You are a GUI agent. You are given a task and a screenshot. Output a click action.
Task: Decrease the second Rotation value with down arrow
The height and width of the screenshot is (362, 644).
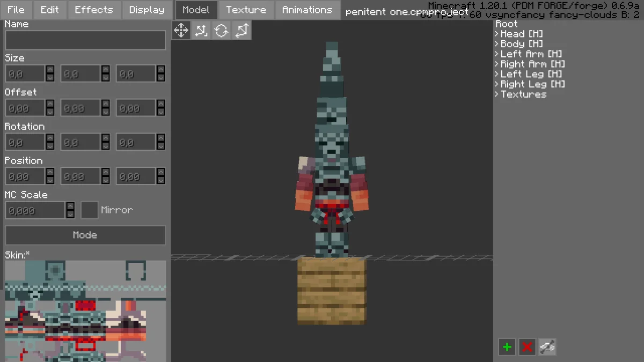coord(106,146)
